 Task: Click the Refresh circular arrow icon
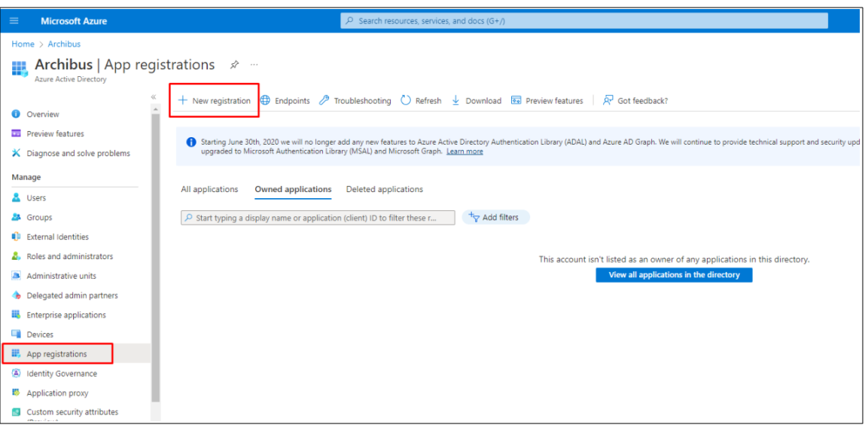406,100
